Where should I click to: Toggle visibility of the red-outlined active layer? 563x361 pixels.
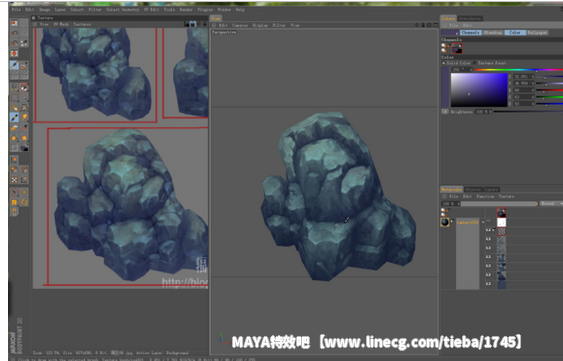pyautogui.click(x=488, y=230)
